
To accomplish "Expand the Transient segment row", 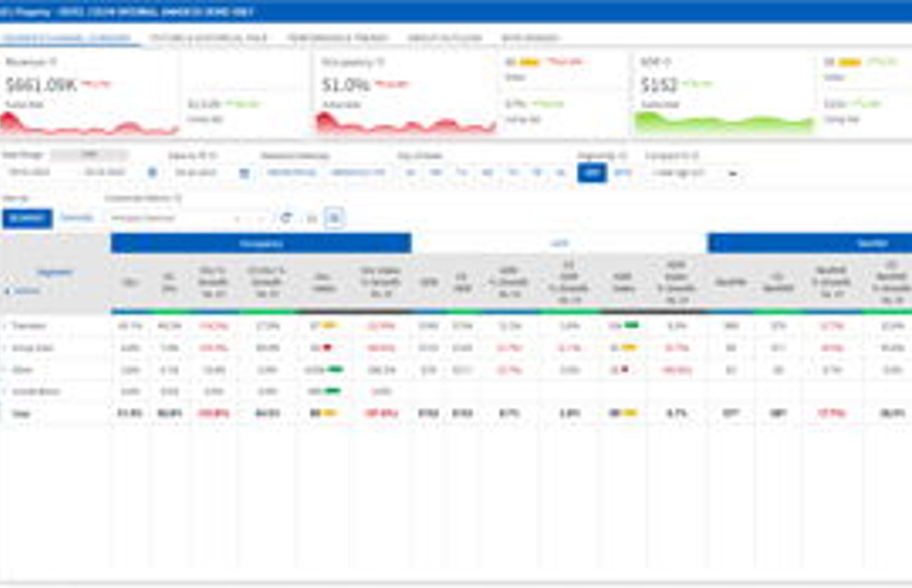I will [x=5, y=326].
